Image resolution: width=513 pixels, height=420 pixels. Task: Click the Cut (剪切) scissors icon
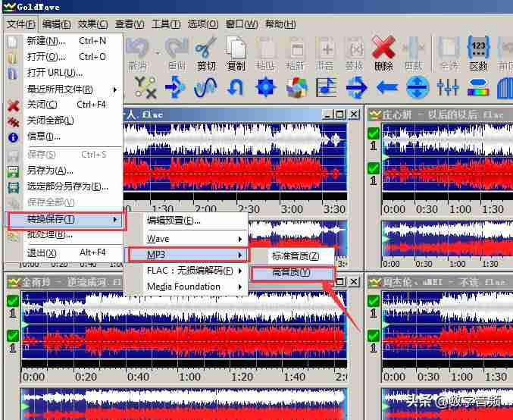point(206,48)
